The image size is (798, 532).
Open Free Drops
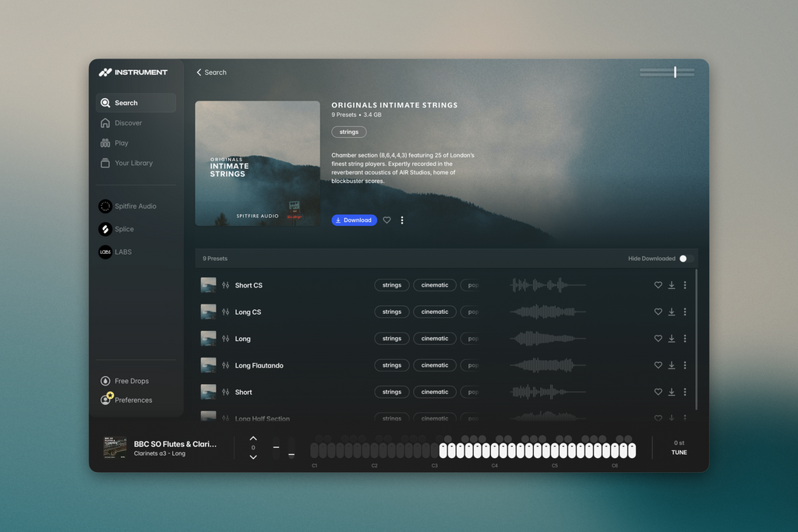[x=125, y=381]
